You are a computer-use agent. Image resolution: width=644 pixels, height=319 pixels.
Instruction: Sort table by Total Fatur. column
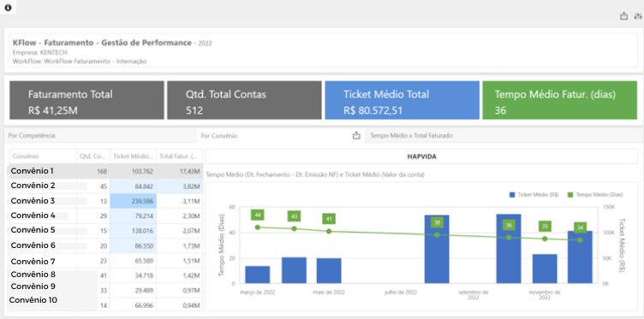(180, 157)
